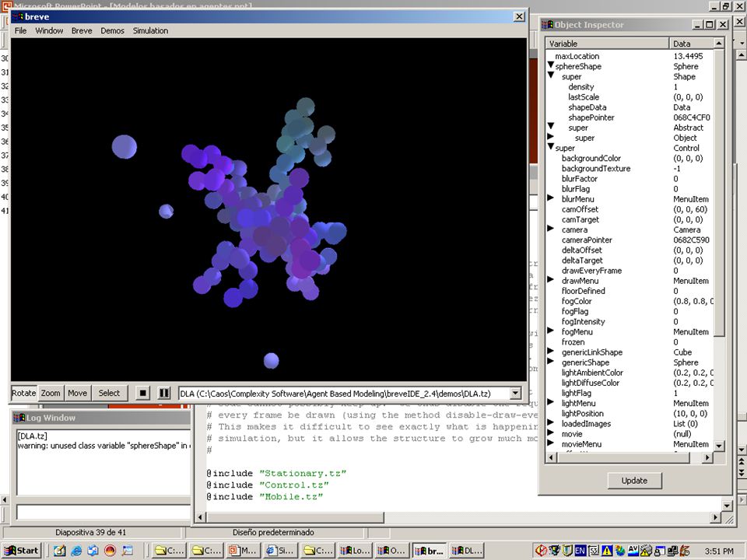Expand the camera entry

coord(551,229)
